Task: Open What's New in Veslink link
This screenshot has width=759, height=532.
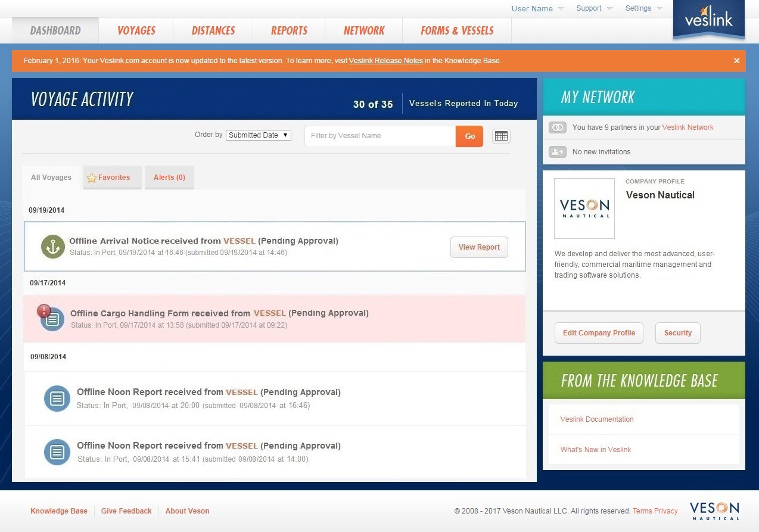Action: 596,450
